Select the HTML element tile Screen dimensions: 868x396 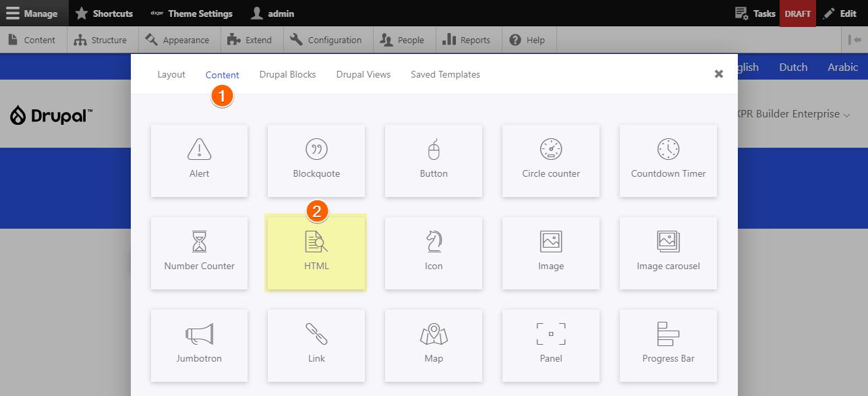click(316, 253)
